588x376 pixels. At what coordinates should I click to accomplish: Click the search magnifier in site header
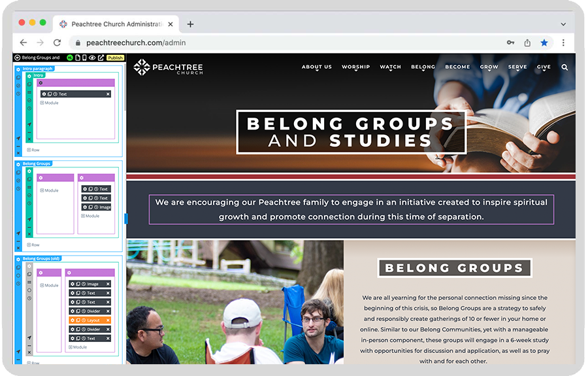click(x=564, y=67)
